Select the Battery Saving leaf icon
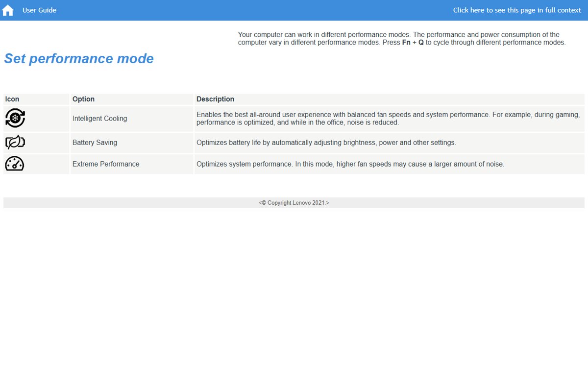 pyautogui.click(x=15, y=143)
